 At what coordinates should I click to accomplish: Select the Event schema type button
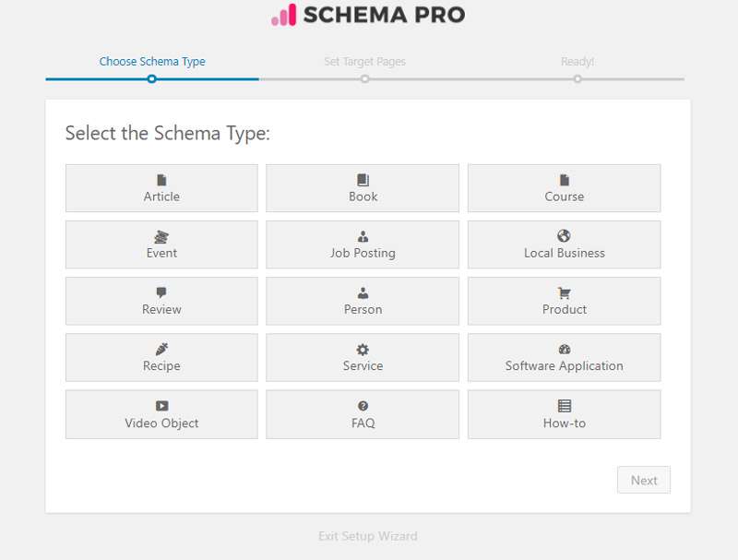coord(161,244)
